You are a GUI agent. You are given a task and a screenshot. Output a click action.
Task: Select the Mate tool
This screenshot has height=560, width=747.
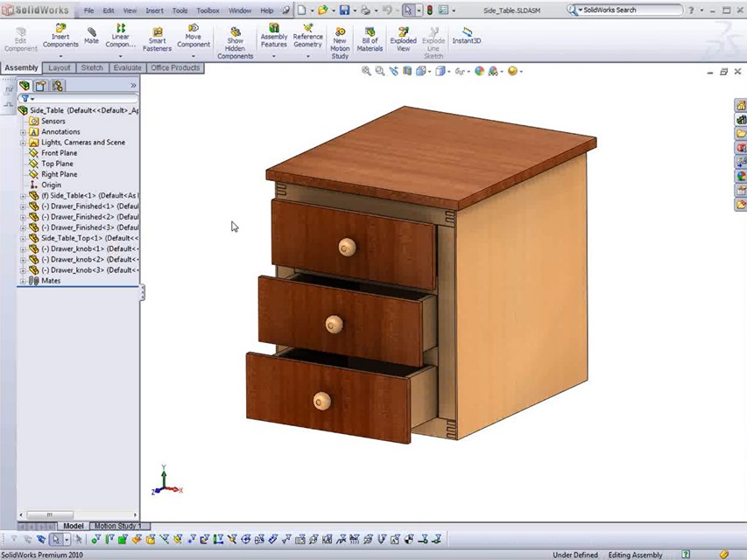click(x=91, y=35)
